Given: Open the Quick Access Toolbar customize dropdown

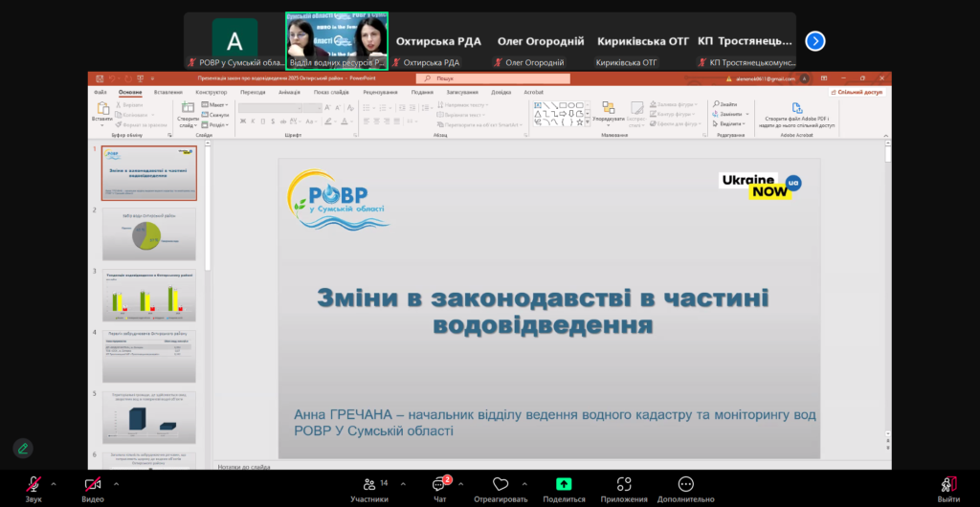Looking at the screenshot, I should tap(152, 78).
